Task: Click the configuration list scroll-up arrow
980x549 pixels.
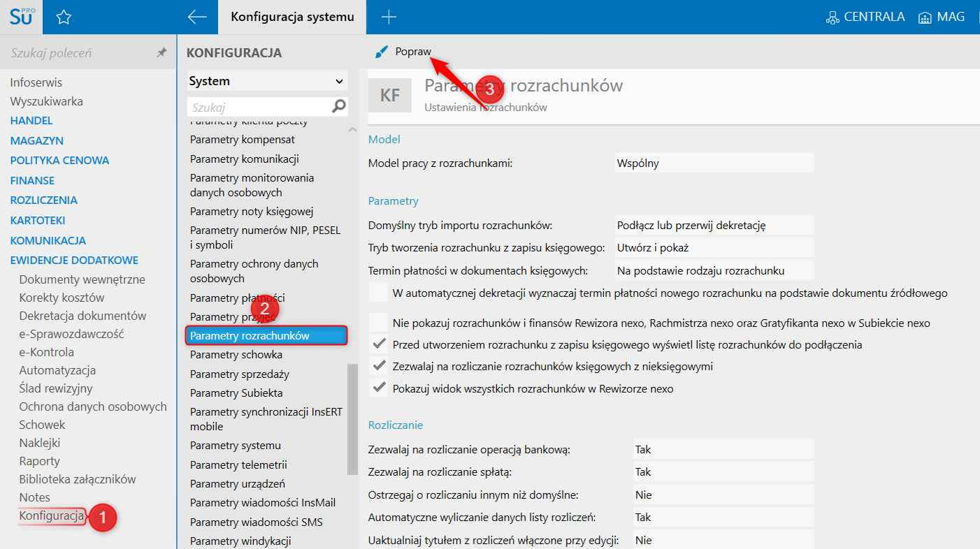Action: [352, 129]
